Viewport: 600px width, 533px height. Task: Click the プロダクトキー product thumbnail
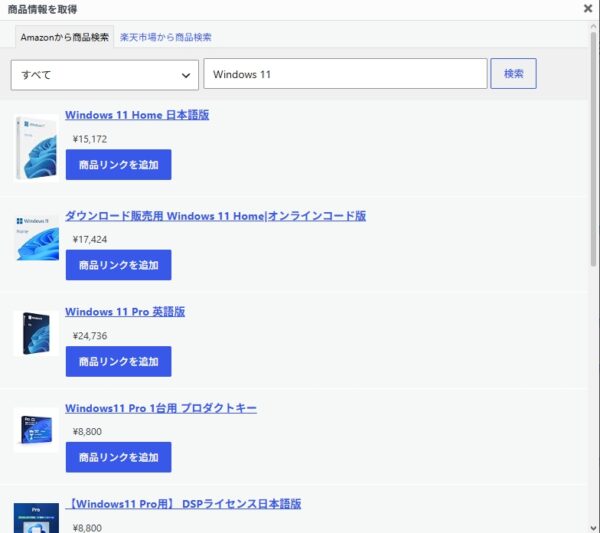coord(36,430)
